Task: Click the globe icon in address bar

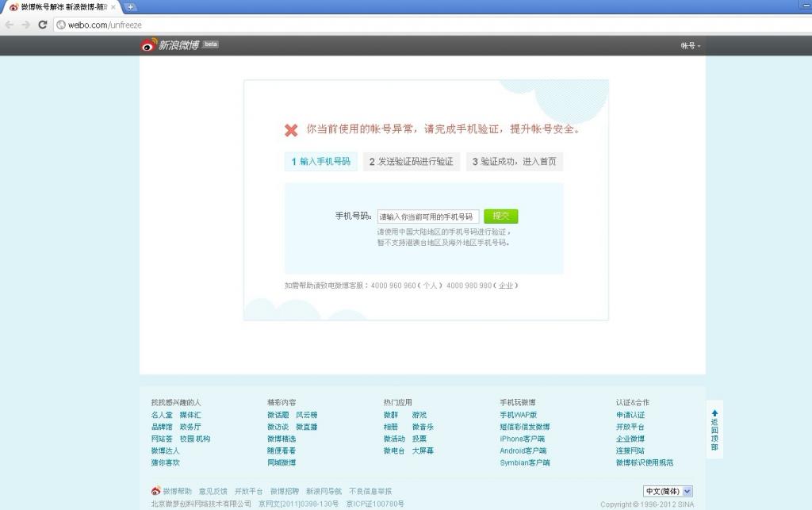Action: click(x=60, y=25)
